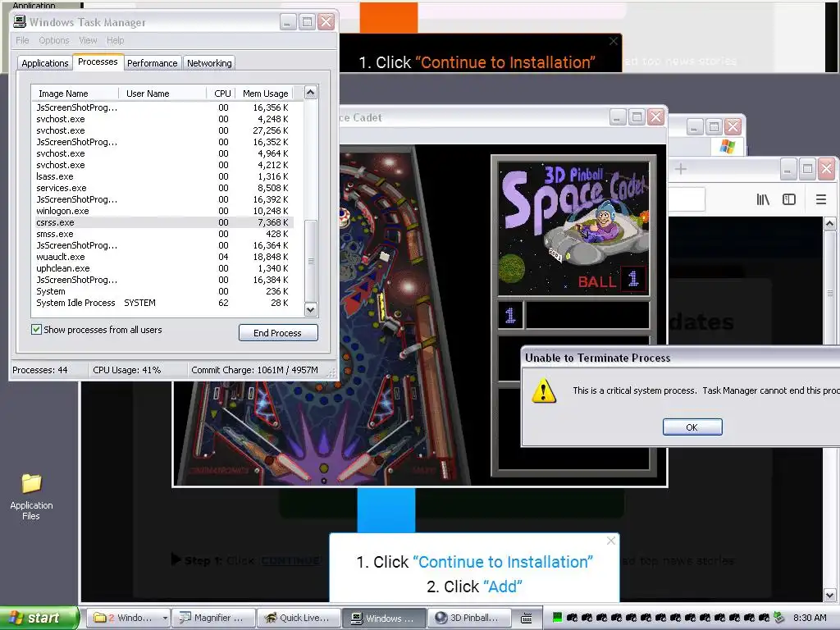The width and height of the screenshot is (840, 630).
Task: Click the browser page scroll down arrow
Action: point(830,595)
